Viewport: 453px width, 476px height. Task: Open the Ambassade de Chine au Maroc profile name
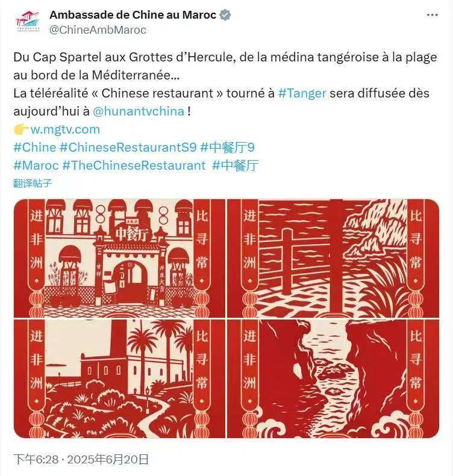click(x=133, y=14)
